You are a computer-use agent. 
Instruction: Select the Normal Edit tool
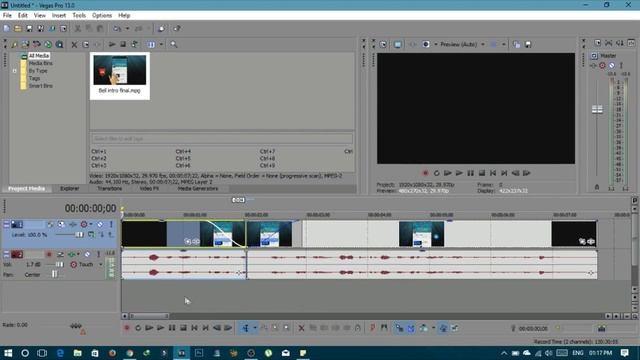pyautogui.click(x=245, y=328)
